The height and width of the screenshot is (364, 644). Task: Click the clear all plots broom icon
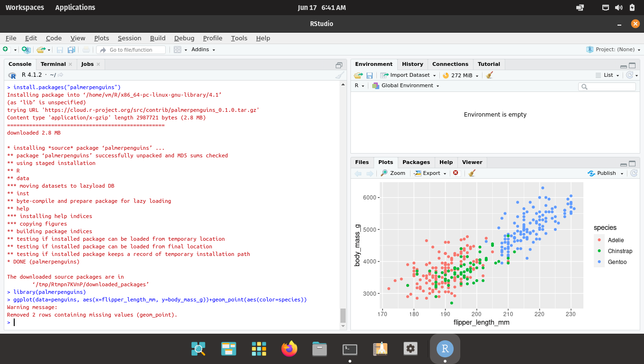click(472, 173)
